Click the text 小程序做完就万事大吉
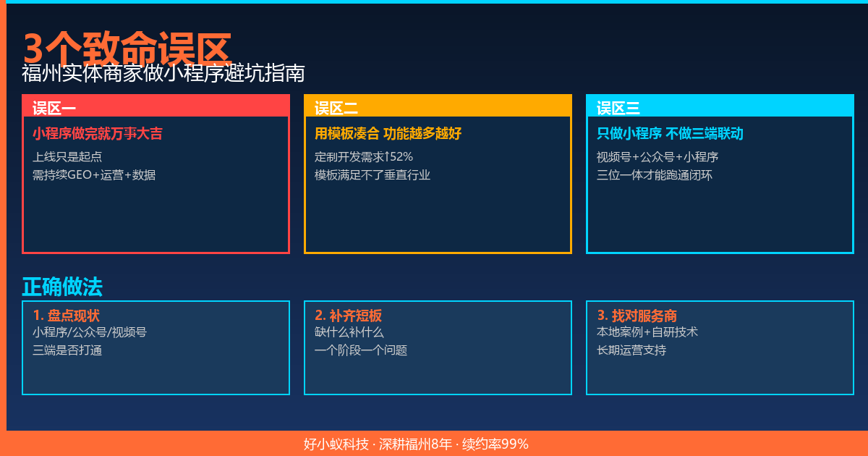The image size is (868, 456). [x=97, y=134]
